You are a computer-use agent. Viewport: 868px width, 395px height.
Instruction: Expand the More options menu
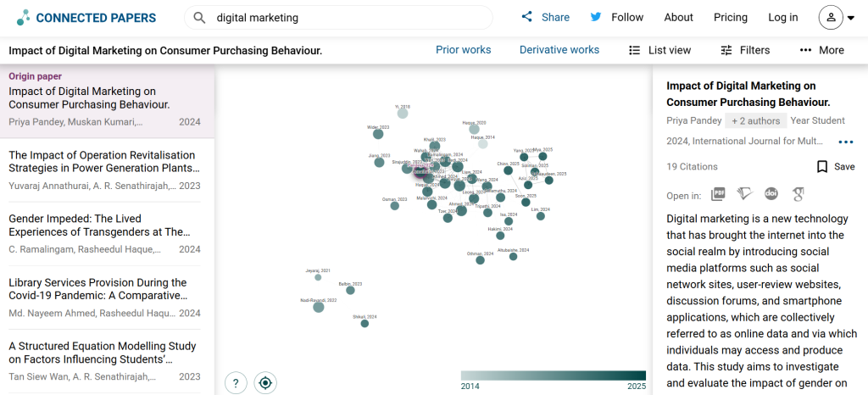pyautogui.click(x=821, y=50)
